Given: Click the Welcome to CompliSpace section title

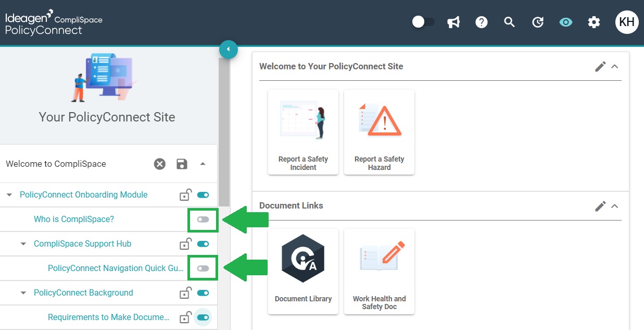Looking at the screenshot, I should [x=56, y=164].
